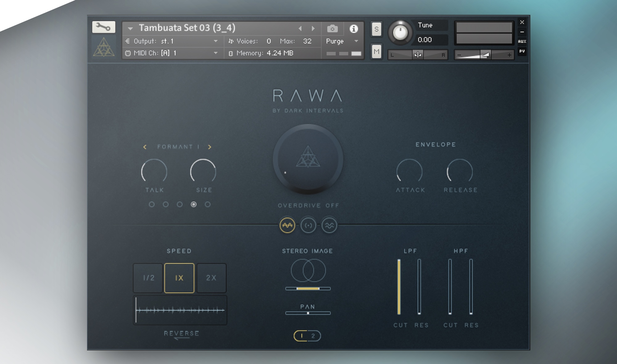Take a snapshot with the camera icon

click(x=332, y=29)
